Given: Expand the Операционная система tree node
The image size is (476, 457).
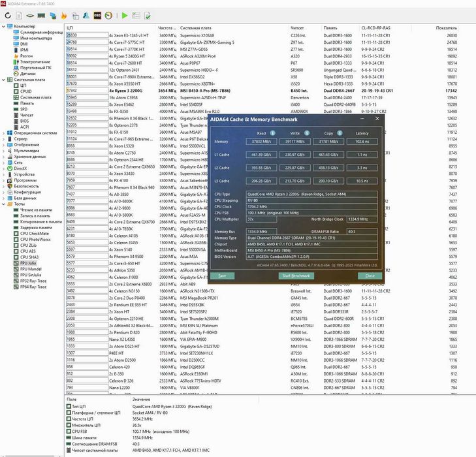Looking at the screenshot, I should (x=3, y=133).
